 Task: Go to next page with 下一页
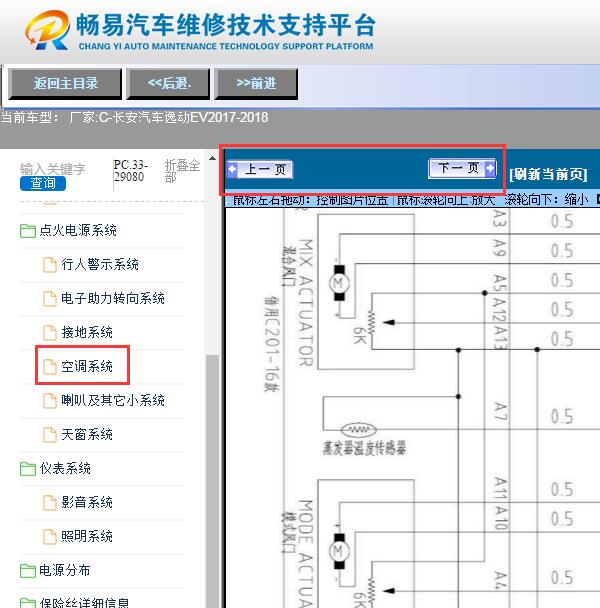point(462,169)
